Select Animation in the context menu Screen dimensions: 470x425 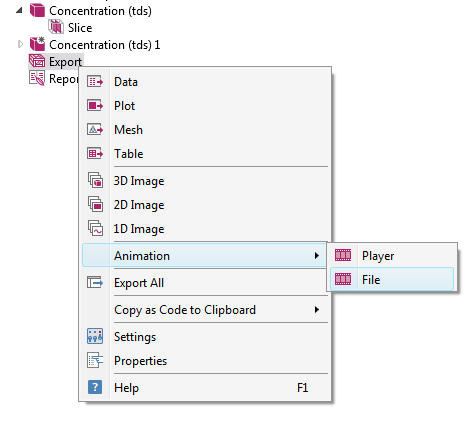pos(205,255)
